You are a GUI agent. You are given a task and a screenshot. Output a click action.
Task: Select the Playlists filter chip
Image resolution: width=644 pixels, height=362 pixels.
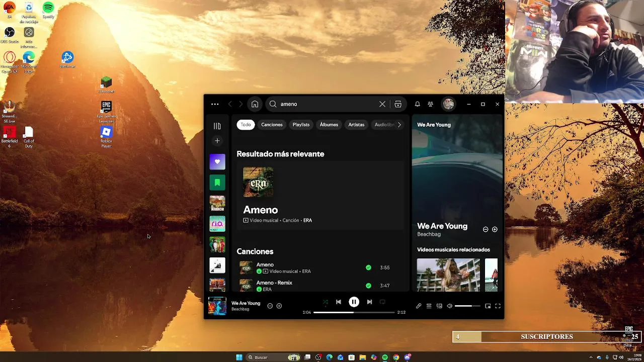(x=301, y=125)
